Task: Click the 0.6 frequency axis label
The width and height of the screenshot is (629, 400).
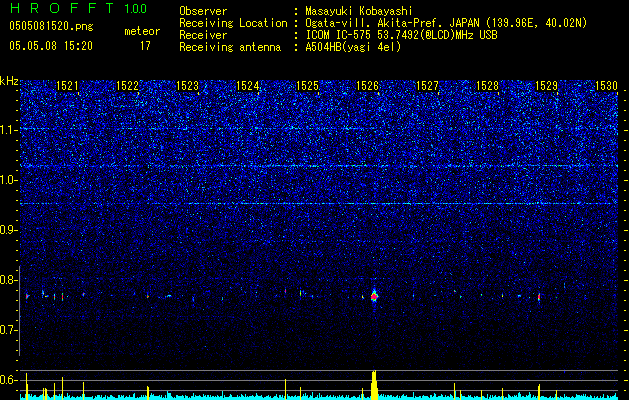Action: [9, 380]
